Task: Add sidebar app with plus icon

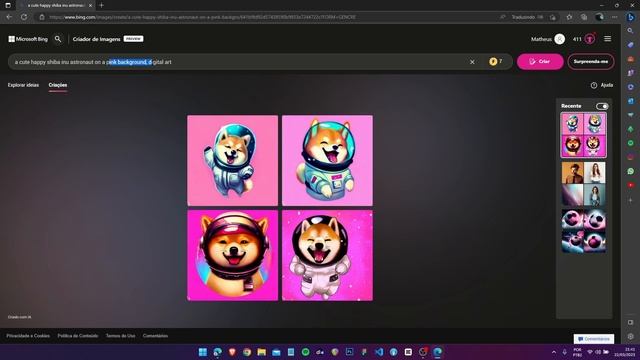Action: coord(631,200)
